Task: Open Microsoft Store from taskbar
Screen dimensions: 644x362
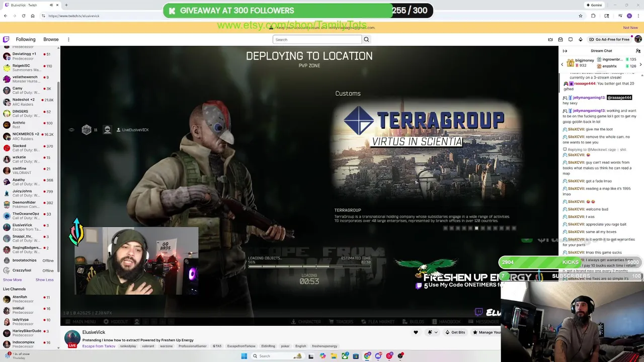Action: click(x=356, y=356)
